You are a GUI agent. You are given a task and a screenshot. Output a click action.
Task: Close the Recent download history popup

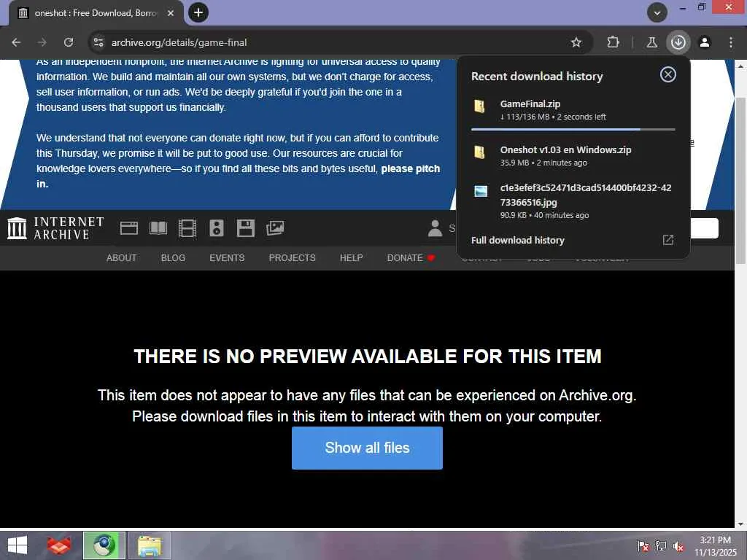[668, 74]
